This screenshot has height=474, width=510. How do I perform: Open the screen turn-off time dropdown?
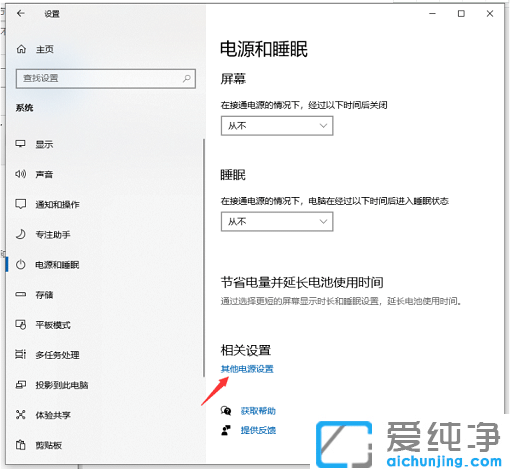tap(277, 126)
